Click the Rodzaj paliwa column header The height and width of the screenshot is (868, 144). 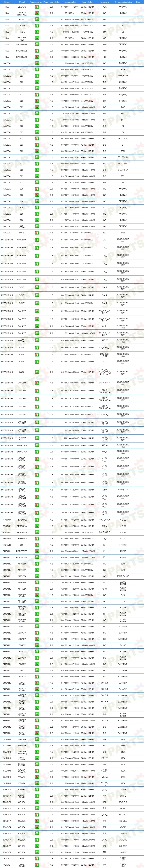tap(36, 2)
